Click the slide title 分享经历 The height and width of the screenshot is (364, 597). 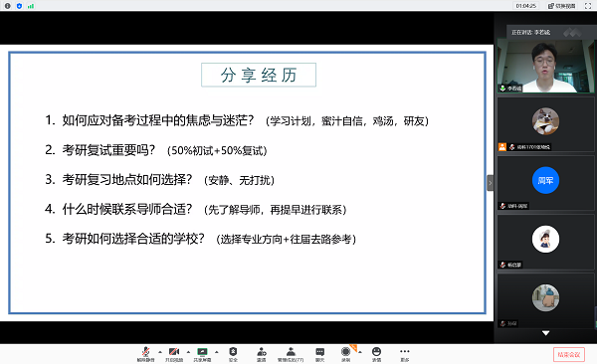259,75
